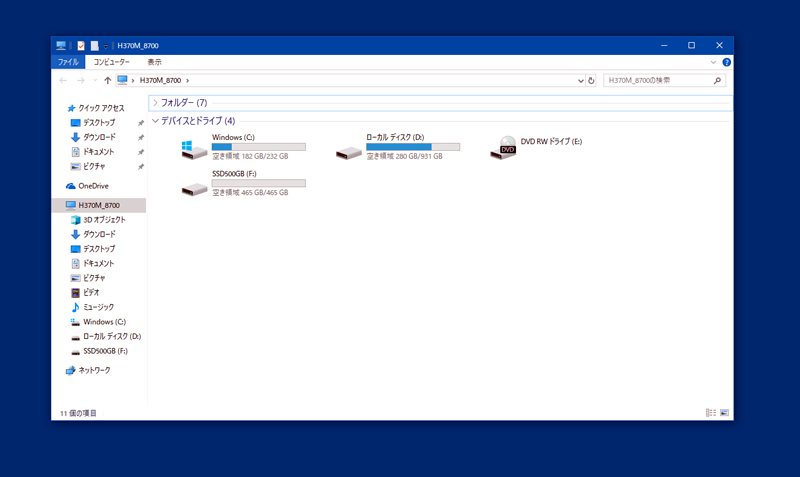Expand the フォルダー (7) group

(155, 103)
